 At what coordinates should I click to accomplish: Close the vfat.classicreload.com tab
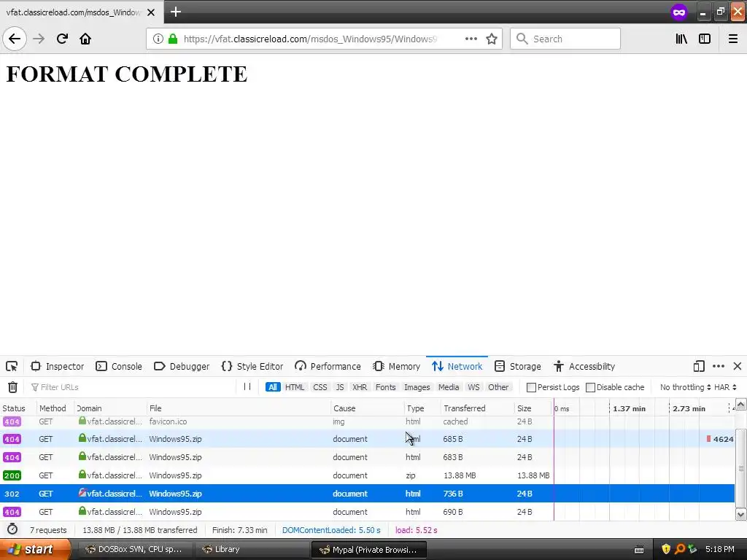tap(151, 12)
